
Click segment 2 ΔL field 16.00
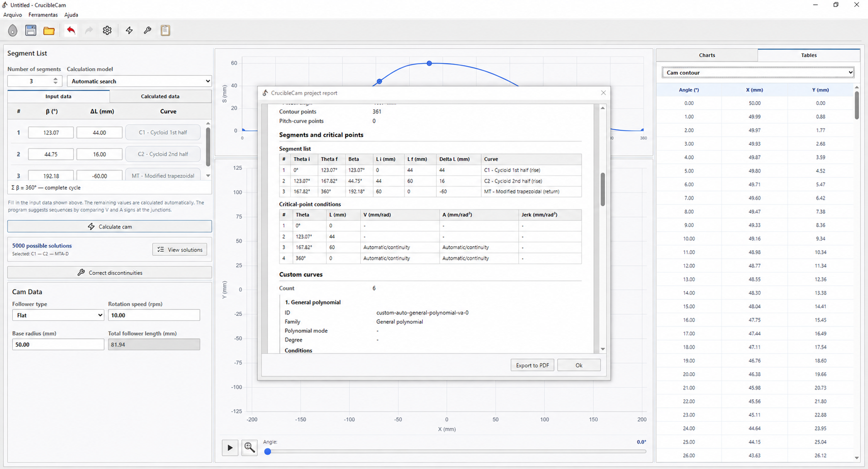click(99, 154)
